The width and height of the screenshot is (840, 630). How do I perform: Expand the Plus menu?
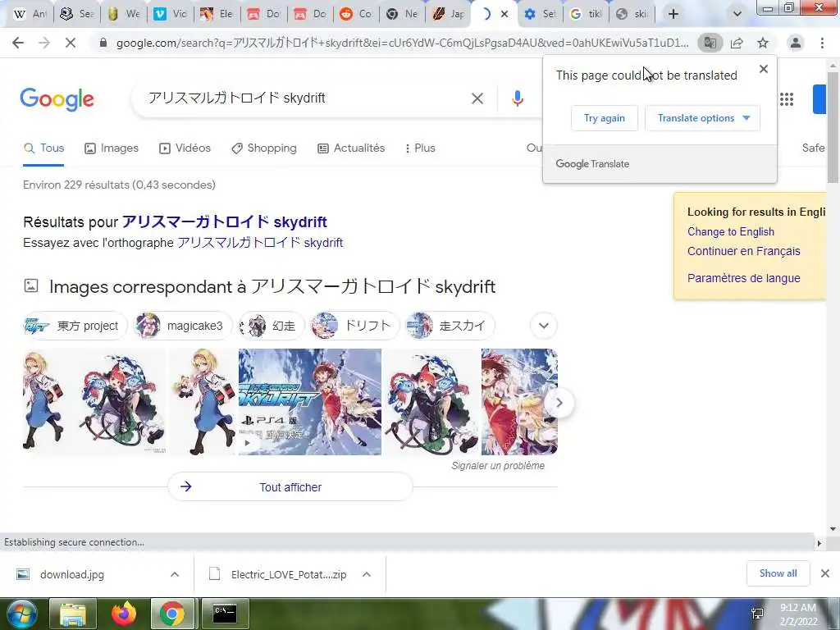tap(420, 148)
